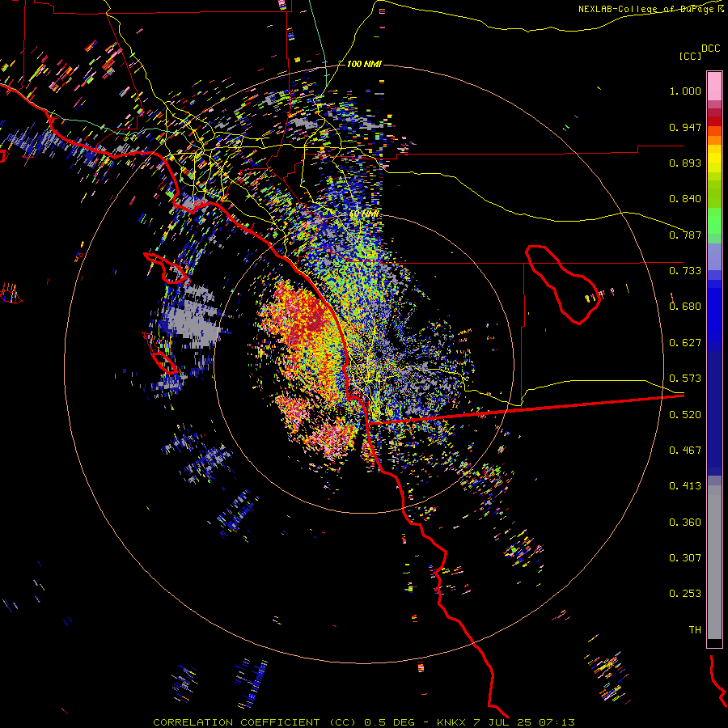Click the 0.520 scale value
The width and height of the screenshot is (728, 728).
point(685,415)
